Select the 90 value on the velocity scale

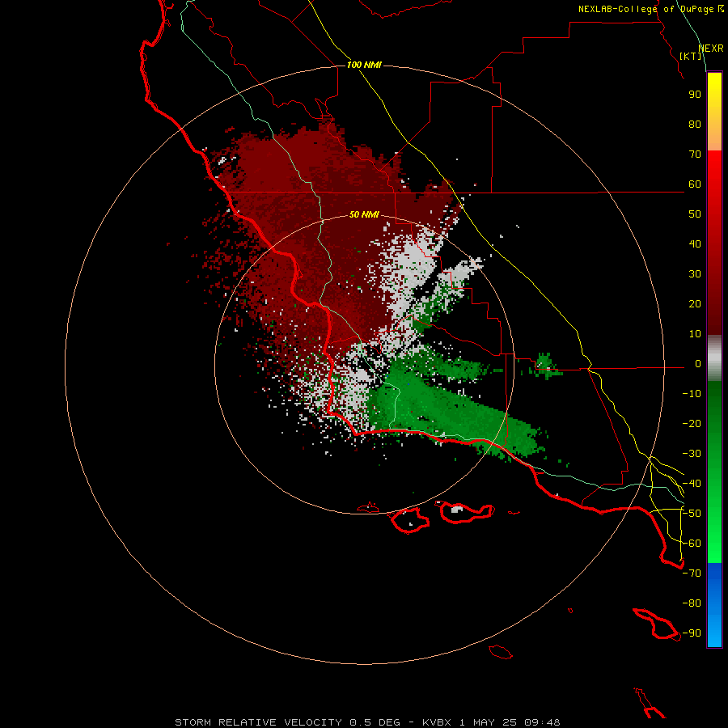coord(695,95)
